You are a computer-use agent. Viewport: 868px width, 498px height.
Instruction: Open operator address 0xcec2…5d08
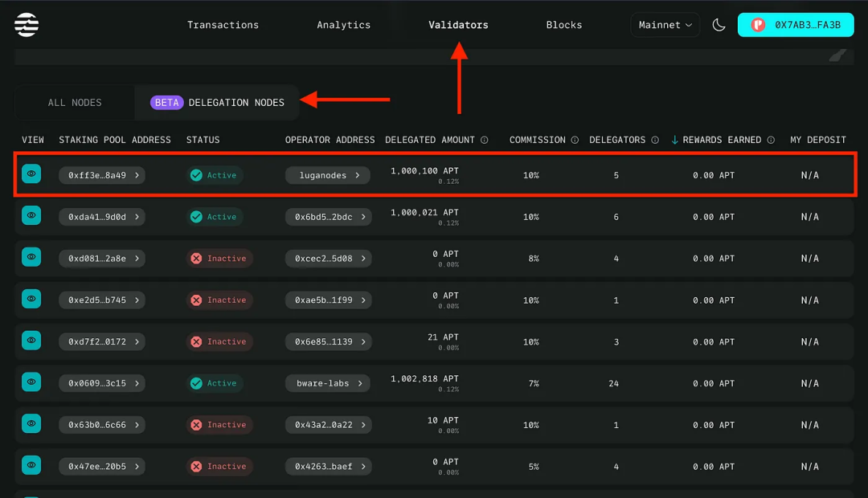pos(328,259)
